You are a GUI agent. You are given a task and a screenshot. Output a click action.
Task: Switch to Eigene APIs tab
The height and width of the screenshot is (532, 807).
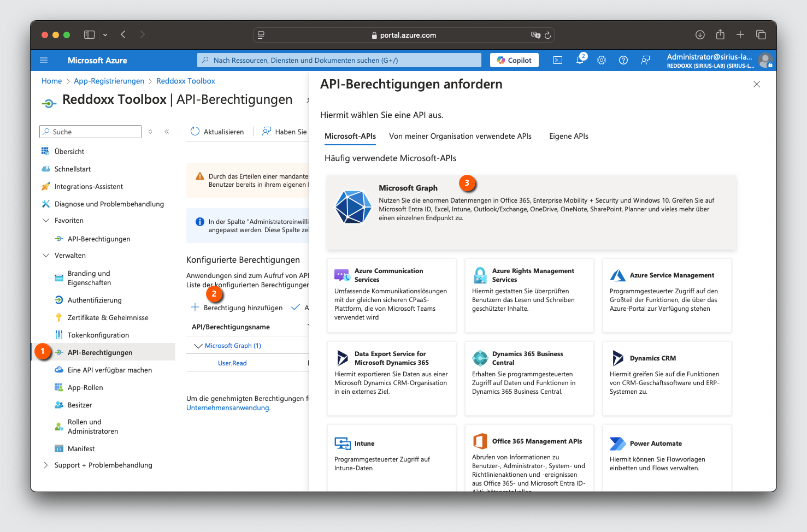569,136
